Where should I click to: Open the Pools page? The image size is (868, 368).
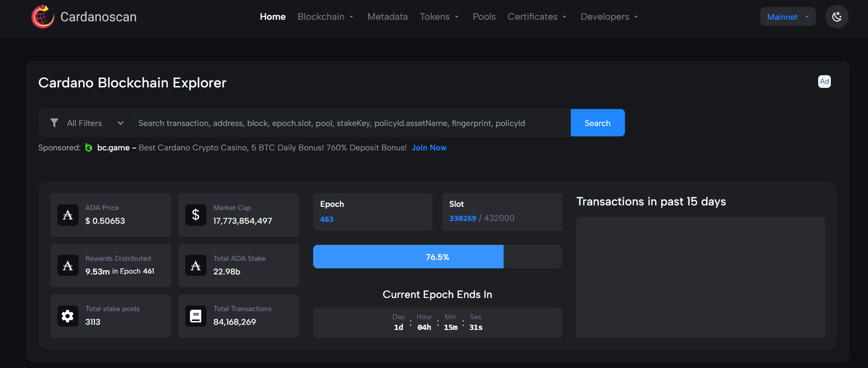tap(484, 17)
